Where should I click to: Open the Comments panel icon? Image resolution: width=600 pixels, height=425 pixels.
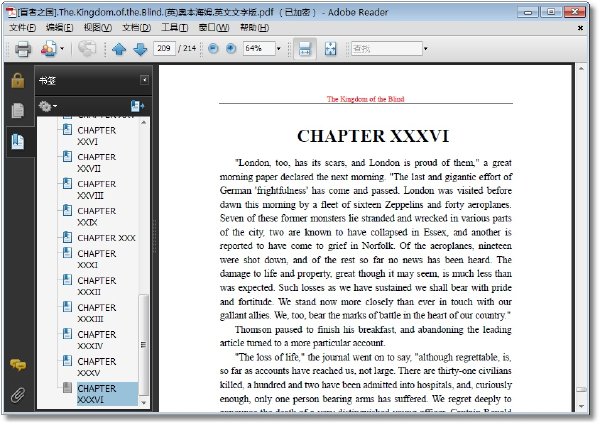pyautogui.click(x=18, y=365)
